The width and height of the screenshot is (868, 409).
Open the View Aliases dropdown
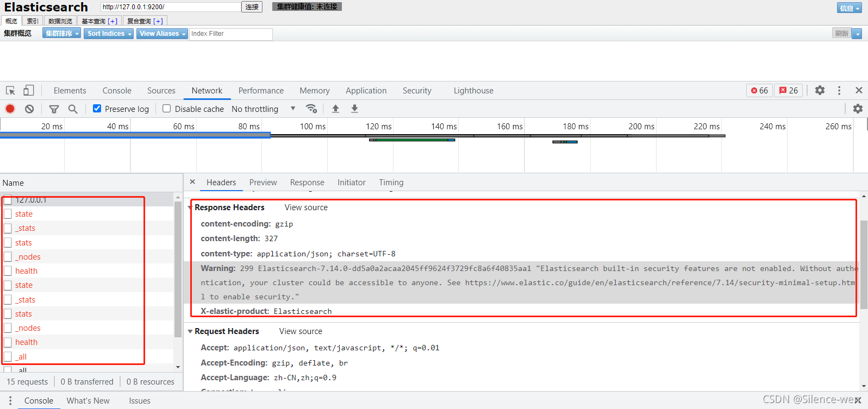[x=162, y=34]
